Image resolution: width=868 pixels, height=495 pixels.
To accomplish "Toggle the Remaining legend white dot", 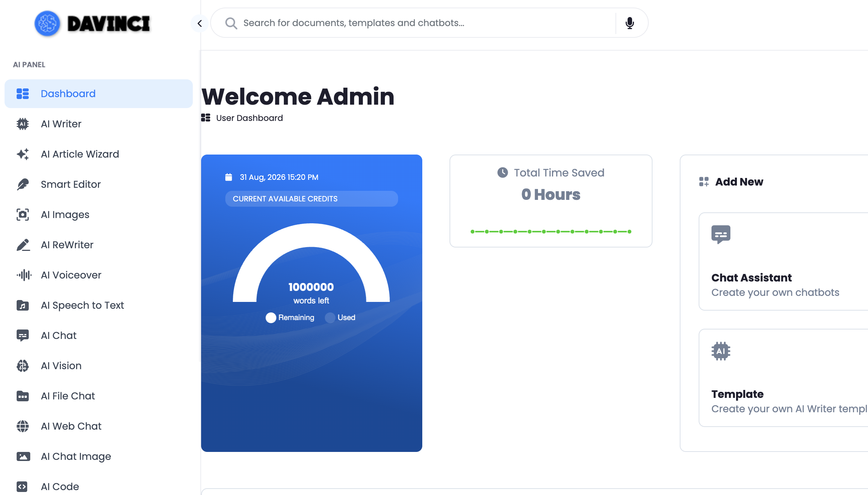I will [x=271, y=318].
